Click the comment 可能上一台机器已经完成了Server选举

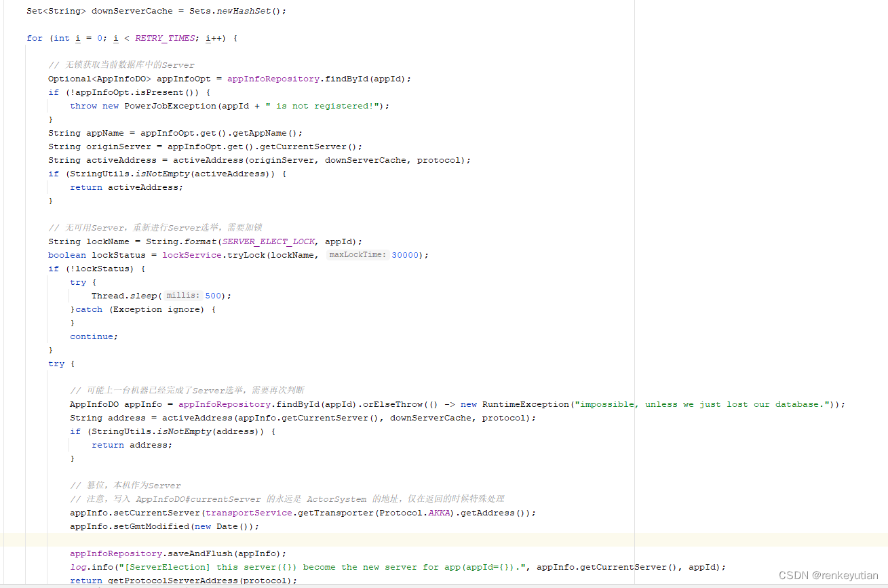click(x=187, y=391)
